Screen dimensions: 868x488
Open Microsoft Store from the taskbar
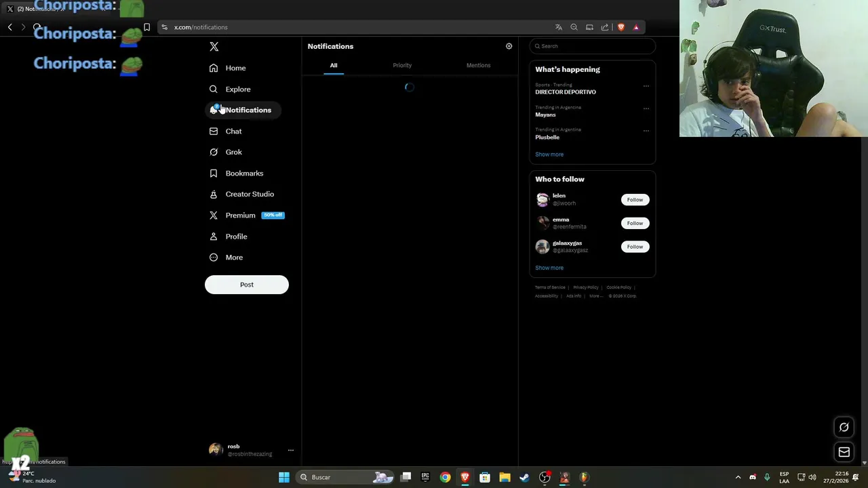[485, 477]
